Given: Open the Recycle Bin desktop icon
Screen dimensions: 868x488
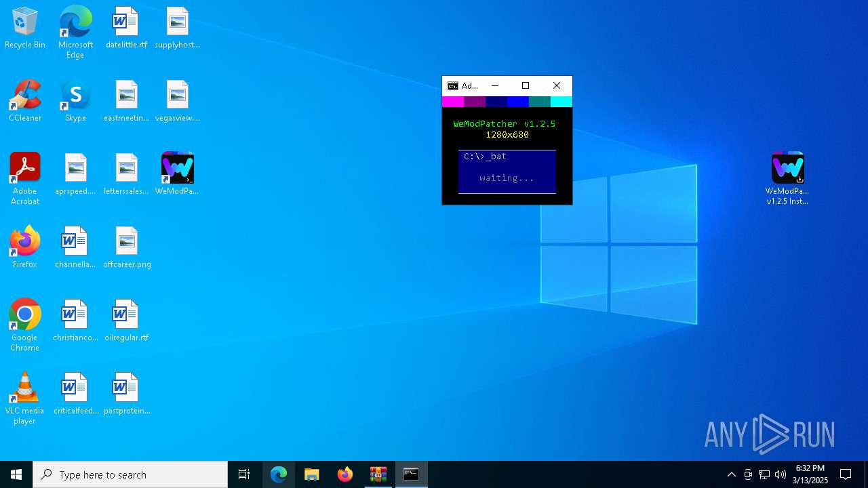Looking at the screenshot, I should 25,28.
